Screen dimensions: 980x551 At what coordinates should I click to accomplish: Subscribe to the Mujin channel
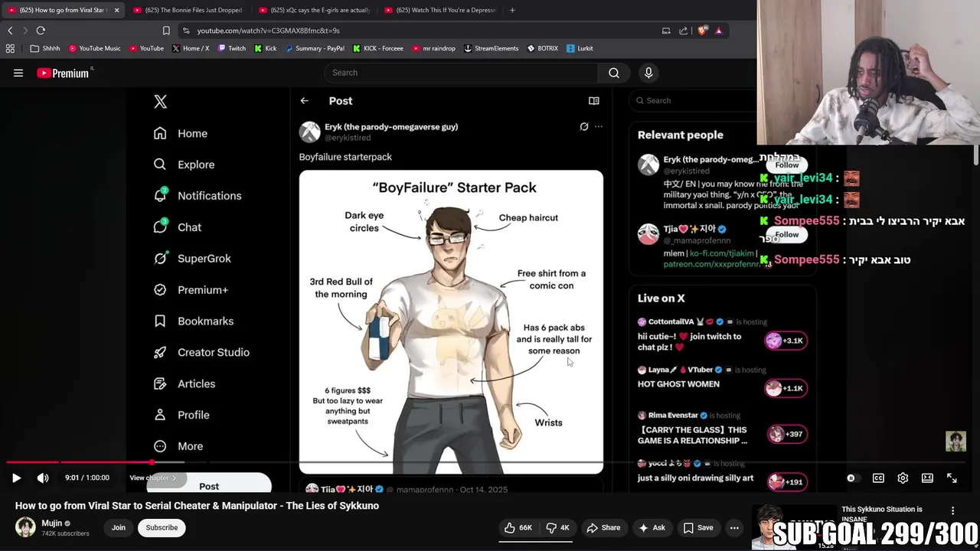point(162,527)
